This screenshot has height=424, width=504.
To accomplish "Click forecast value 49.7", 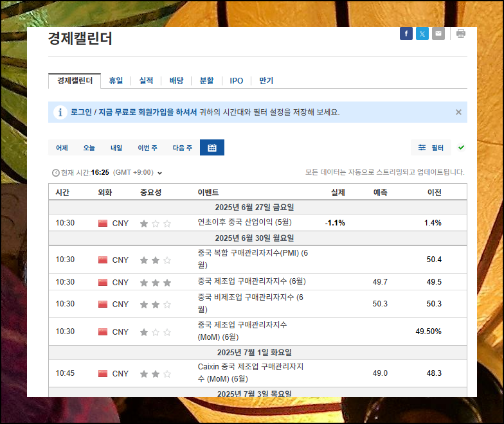I will [x=380, y=282].
